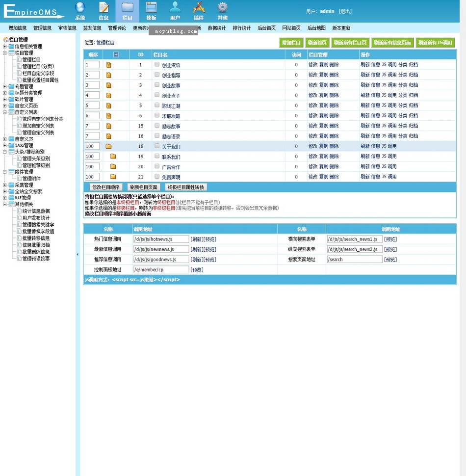The width and height of the screenshot is (466, 476).
Task: Expand the 采集管理 tree node
Action: (5, 185)
